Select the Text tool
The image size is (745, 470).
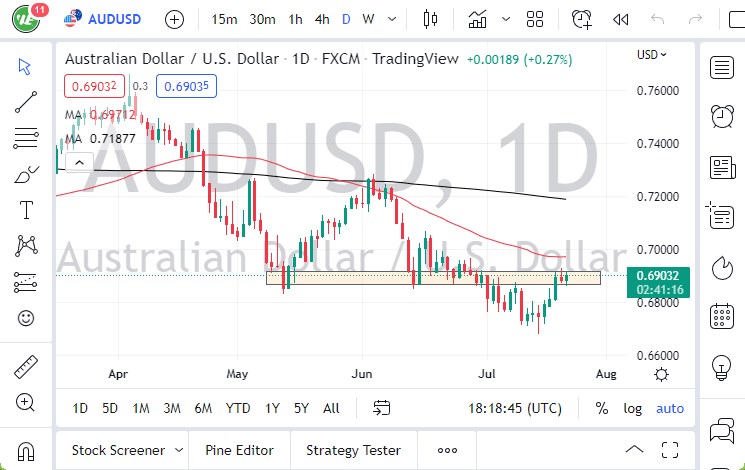[26, 209]
